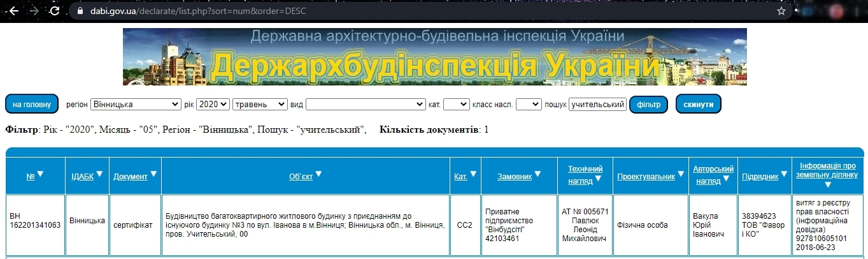Click the Держархбудінспекція України banner image
Viewport: 868px width, 259px height.
point(435,57)
